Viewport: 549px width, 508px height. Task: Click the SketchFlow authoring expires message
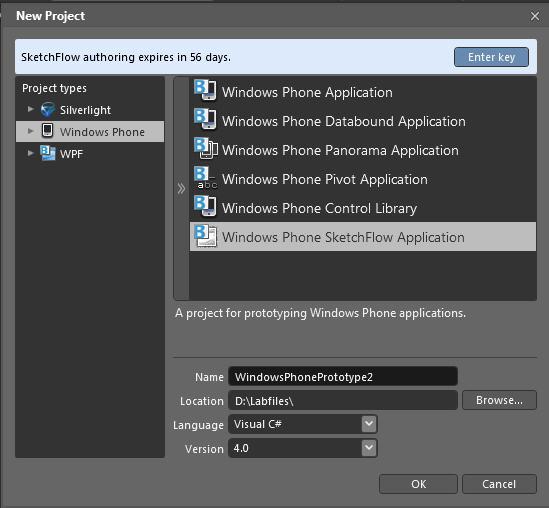click(x=126, y=57)
